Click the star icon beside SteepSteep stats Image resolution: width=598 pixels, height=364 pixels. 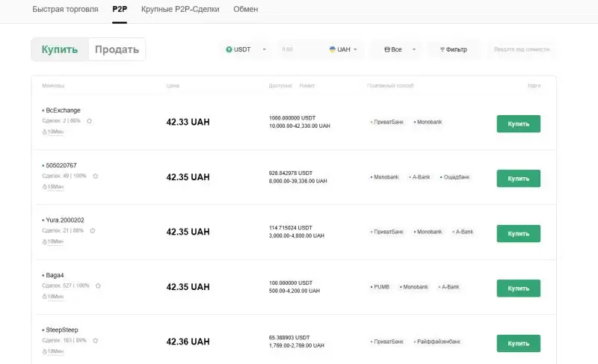pyautogui.click(x=95, y=340)
